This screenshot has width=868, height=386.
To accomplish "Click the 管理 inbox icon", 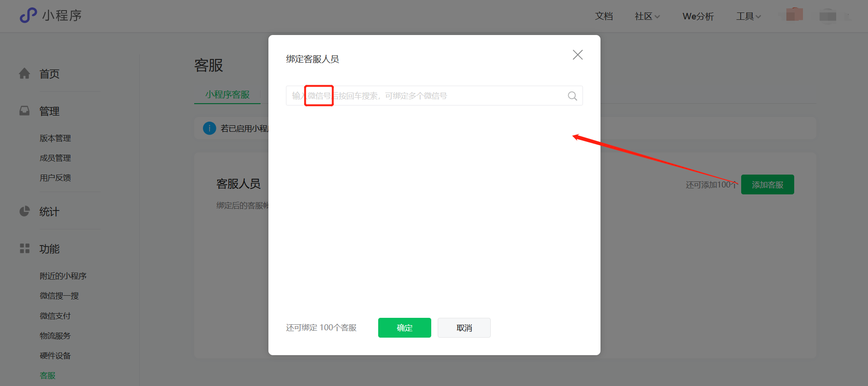I will [x=24, y=111].
